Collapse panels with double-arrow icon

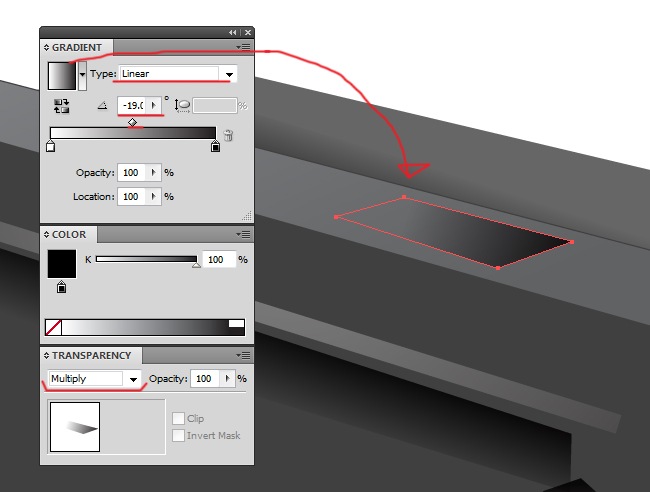(233, 32)
